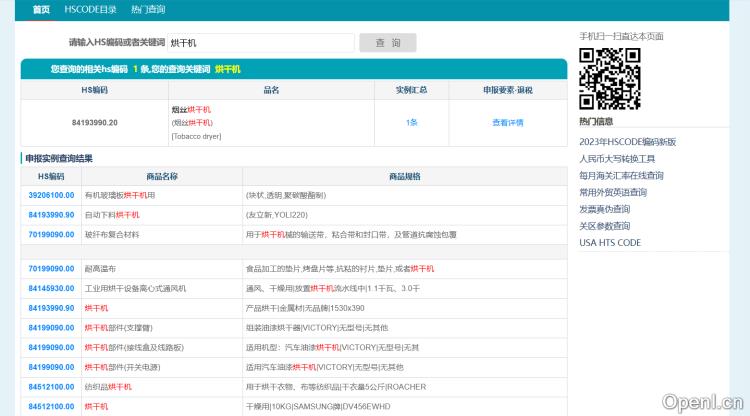This screenshot has height=416, width=750.
Task: Select the 1.1千瓦 ventilation fan specification
Action: pyautogui.click(x=333, y=288)
